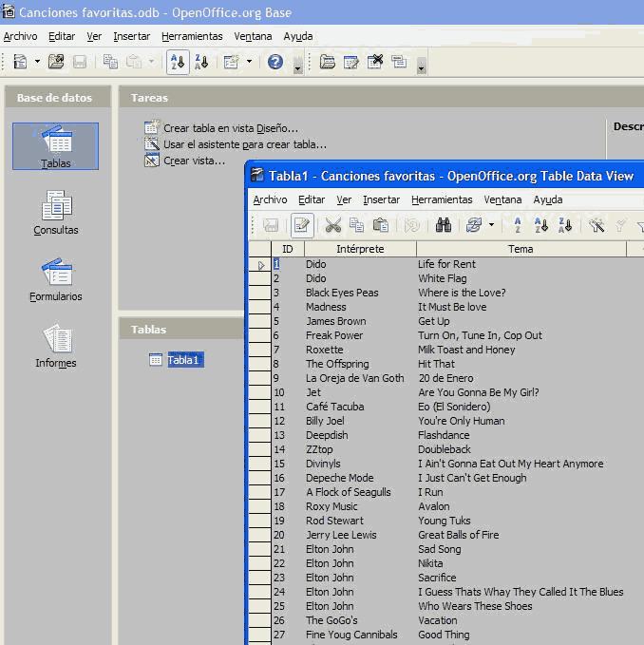The image size is (644, 645).
Task: Click the Delete table icon
Action: pos(375,62)
